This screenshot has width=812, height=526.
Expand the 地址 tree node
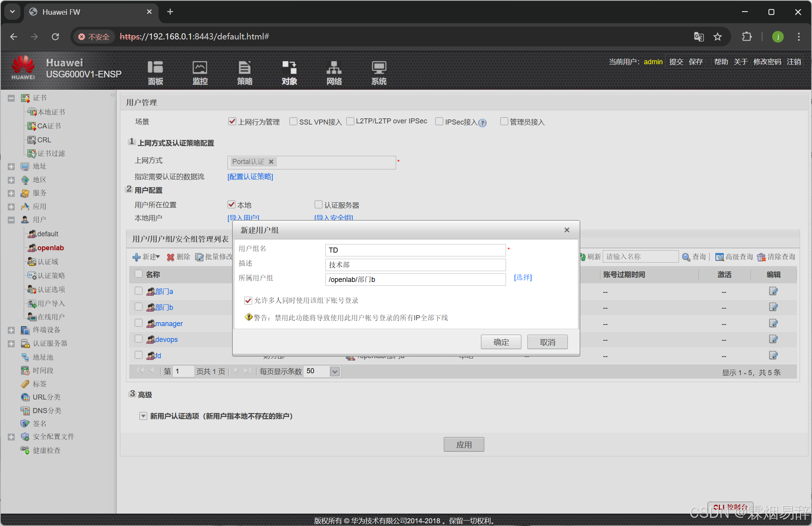tap(11, 167)
